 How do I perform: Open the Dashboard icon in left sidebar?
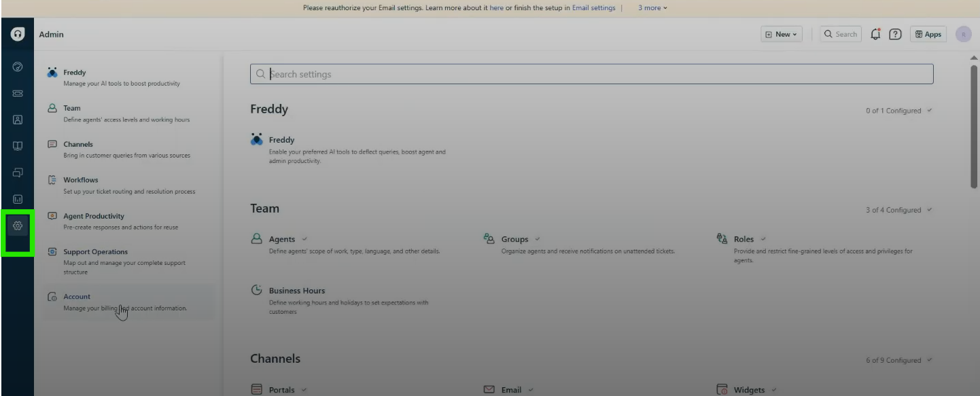[x=18, y=67]
